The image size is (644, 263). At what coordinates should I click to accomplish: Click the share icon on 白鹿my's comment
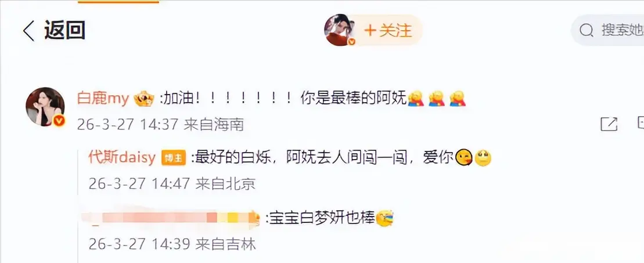(x=609, y=124)
